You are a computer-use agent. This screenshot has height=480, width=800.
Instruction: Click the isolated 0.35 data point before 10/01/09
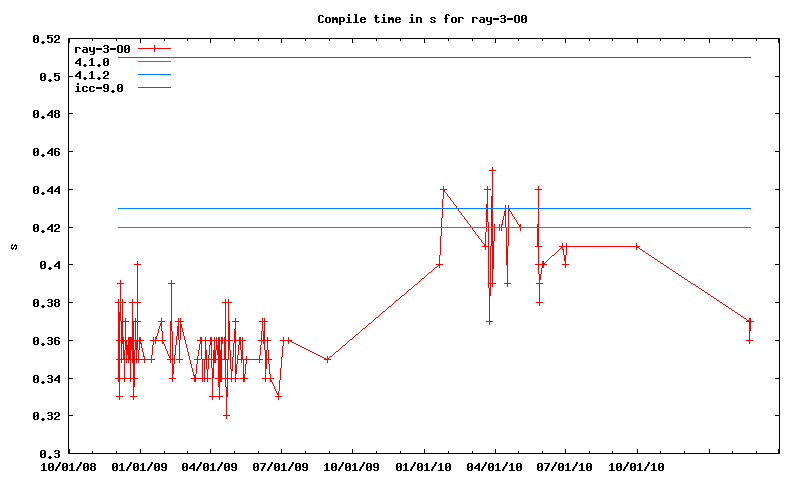(328, 359)
